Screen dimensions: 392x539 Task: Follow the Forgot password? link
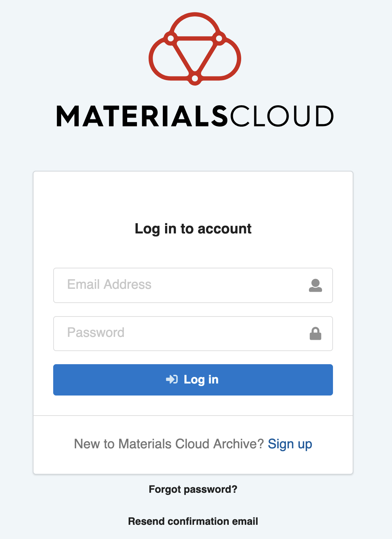click(193, 489)
